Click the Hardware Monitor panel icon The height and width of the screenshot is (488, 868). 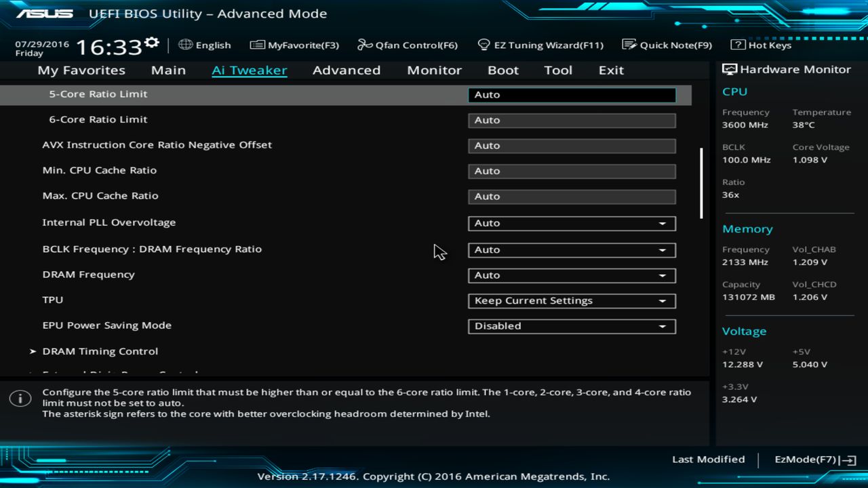click(729, 68)
